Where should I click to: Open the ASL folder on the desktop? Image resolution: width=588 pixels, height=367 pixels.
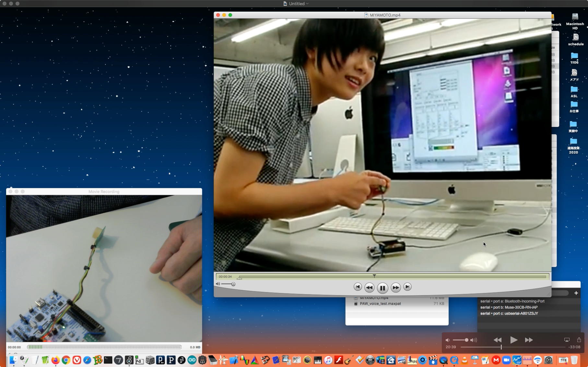(574, 92)
